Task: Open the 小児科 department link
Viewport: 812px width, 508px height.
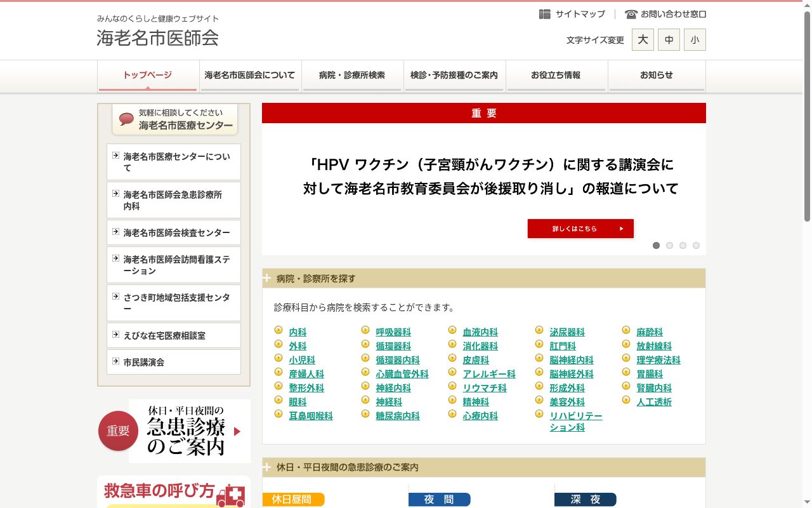Action: click(x=302, y=360)
